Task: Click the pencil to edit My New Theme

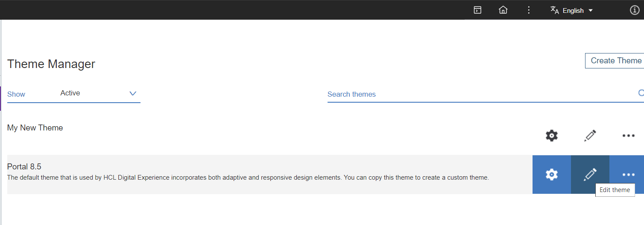Action: [590, 136]
